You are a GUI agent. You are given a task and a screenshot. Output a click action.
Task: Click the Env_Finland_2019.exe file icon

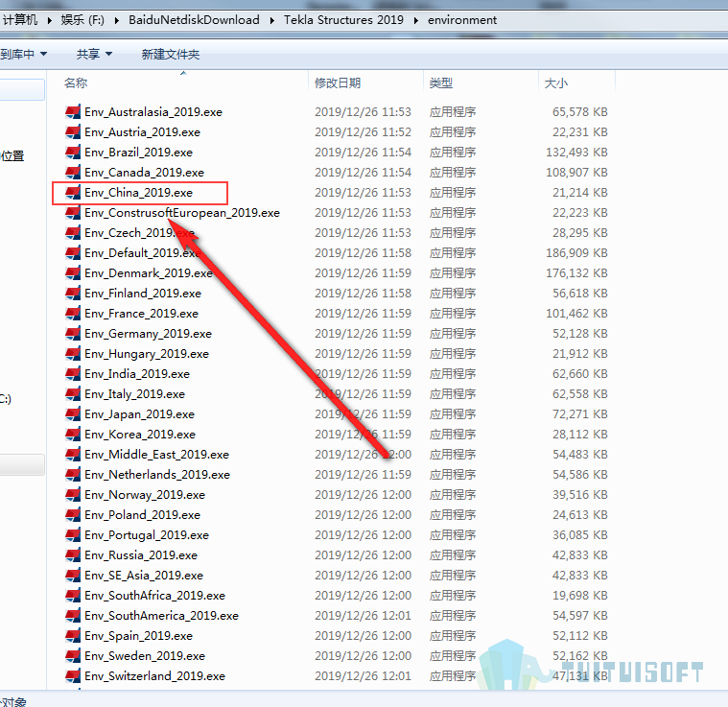point(73,294)
